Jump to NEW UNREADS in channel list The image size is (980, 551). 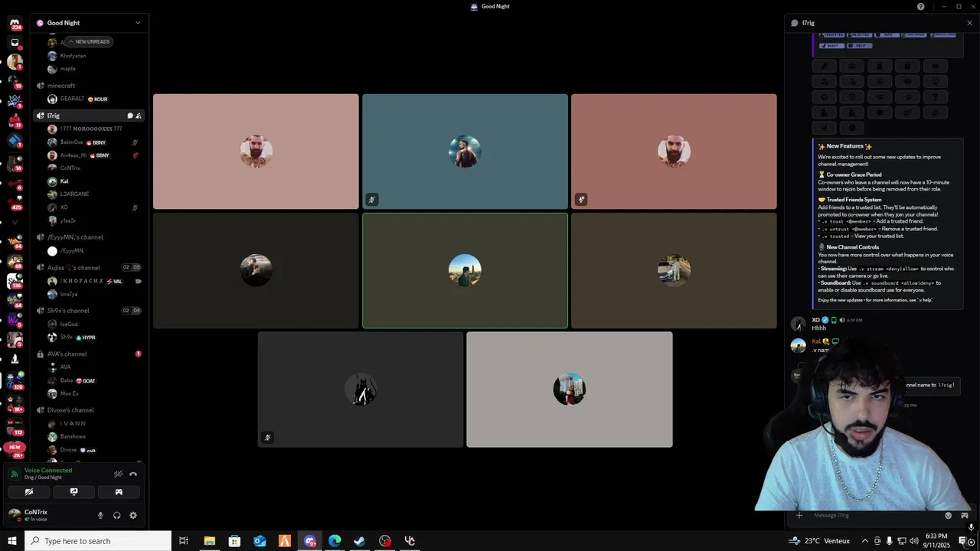(89, 41)
